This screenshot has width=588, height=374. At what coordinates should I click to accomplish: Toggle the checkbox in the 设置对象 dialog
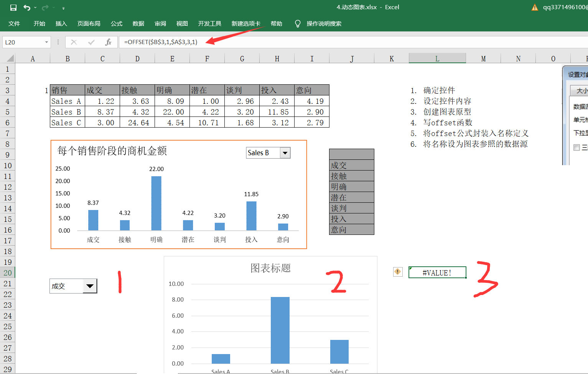(x=576, y=148)
